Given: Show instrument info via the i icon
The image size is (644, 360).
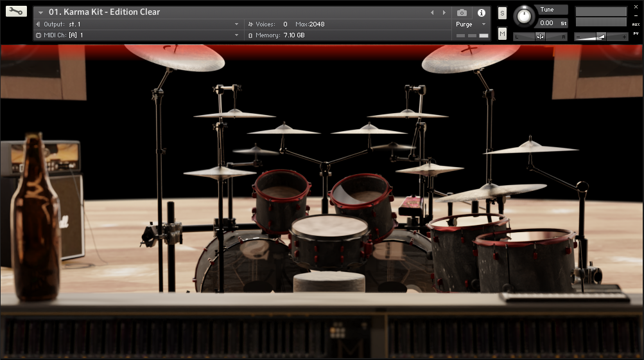Looking at the screenshot, I should pos(481,12).
